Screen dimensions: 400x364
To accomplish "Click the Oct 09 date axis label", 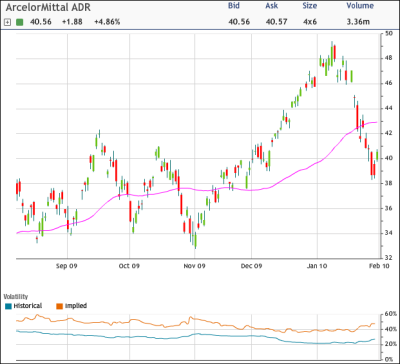I will pyautogui.click(x=129, y=266).
